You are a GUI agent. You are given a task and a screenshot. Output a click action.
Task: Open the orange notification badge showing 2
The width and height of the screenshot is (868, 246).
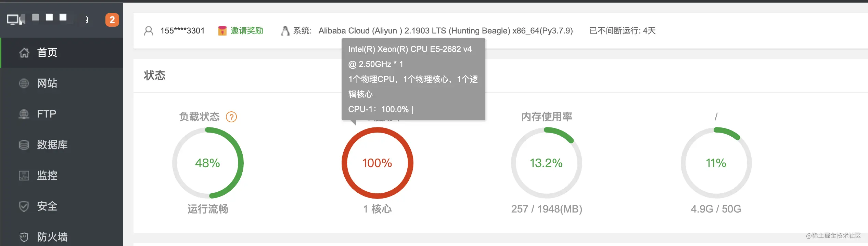(112, 20)
